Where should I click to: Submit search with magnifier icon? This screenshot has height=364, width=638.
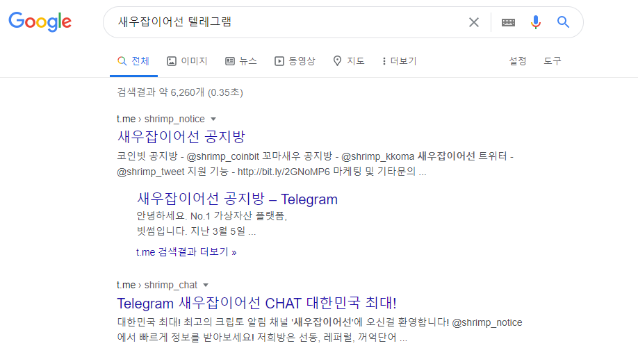pyautogui.click(x=563, y=22)
